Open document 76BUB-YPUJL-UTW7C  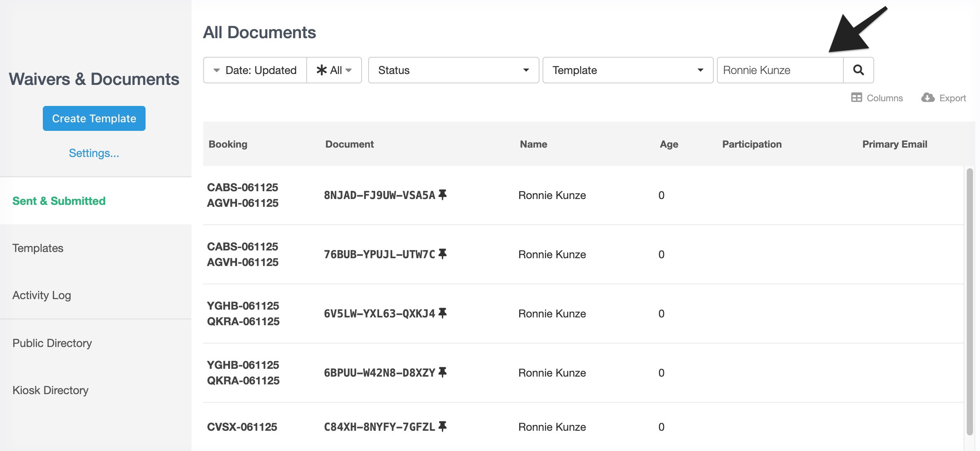[379, 254]
